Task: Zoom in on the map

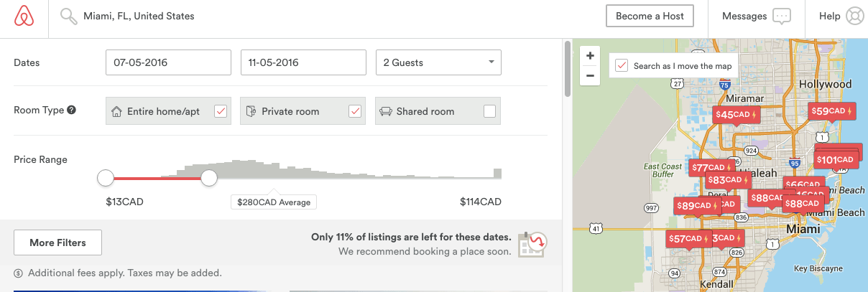Action: 590,56
